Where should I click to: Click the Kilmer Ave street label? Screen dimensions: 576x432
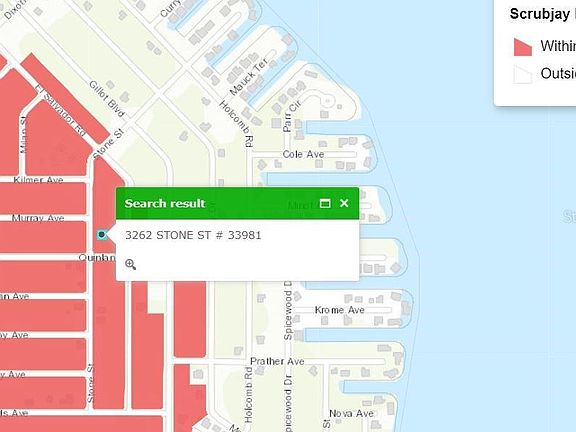coord(38,180)
